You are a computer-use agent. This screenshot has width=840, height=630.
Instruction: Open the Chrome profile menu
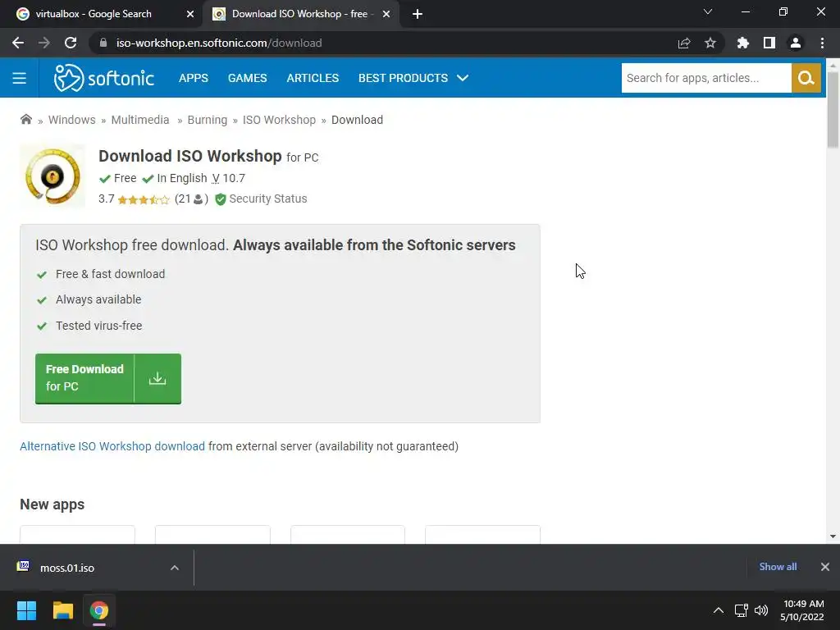796,43
